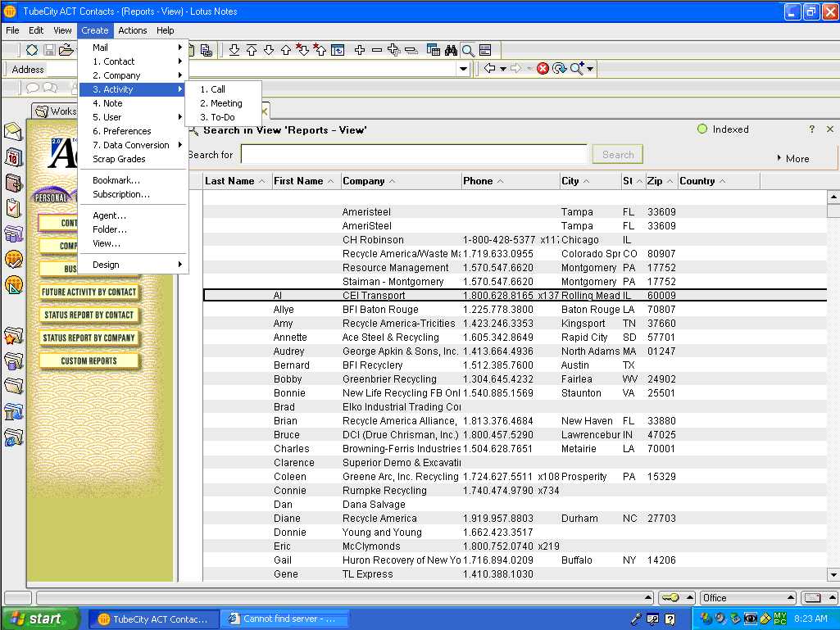
Task: Open the Internet Explorer links folder icon
Action: 13,437
